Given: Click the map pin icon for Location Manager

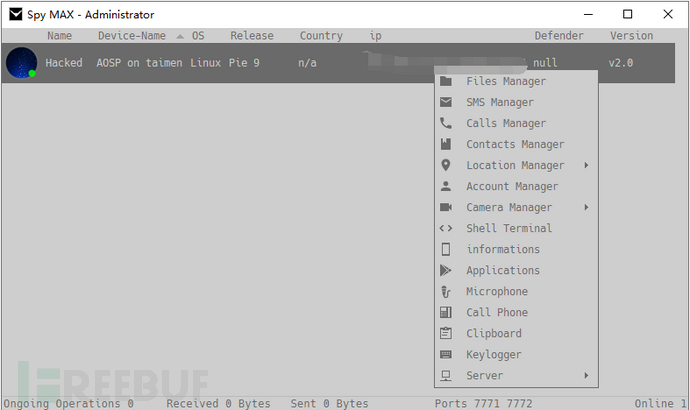Looking at the screenshot, I should [x=446, y=165].
